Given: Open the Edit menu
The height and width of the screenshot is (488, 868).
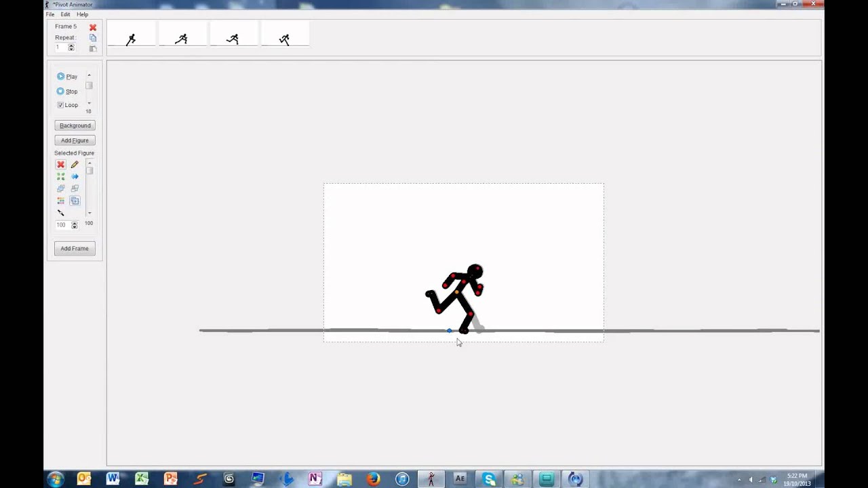Looking at the screenshot, I should pyautogui.click(x=65, y=14).
